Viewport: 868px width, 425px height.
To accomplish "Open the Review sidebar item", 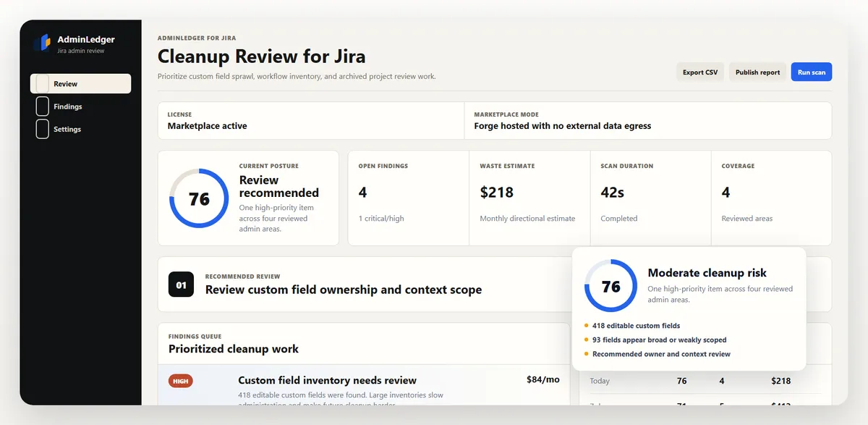I will tap(80, 84).
